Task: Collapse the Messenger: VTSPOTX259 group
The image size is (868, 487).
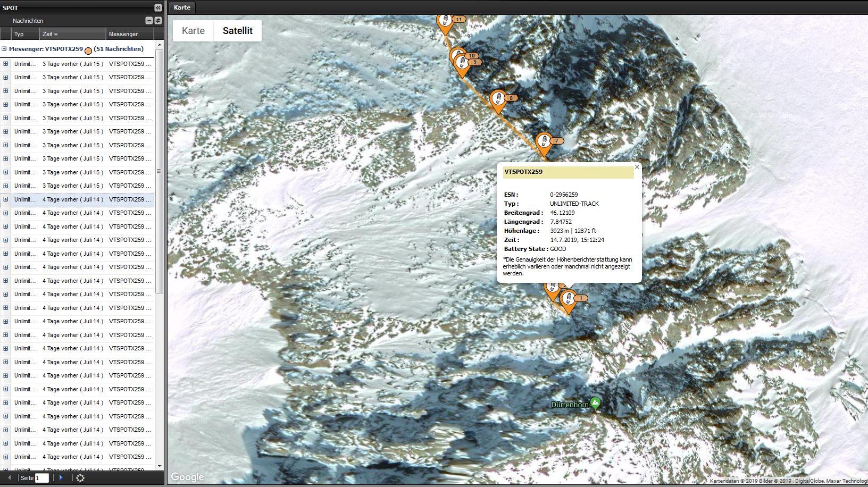Action: click(x=4, y=49)
